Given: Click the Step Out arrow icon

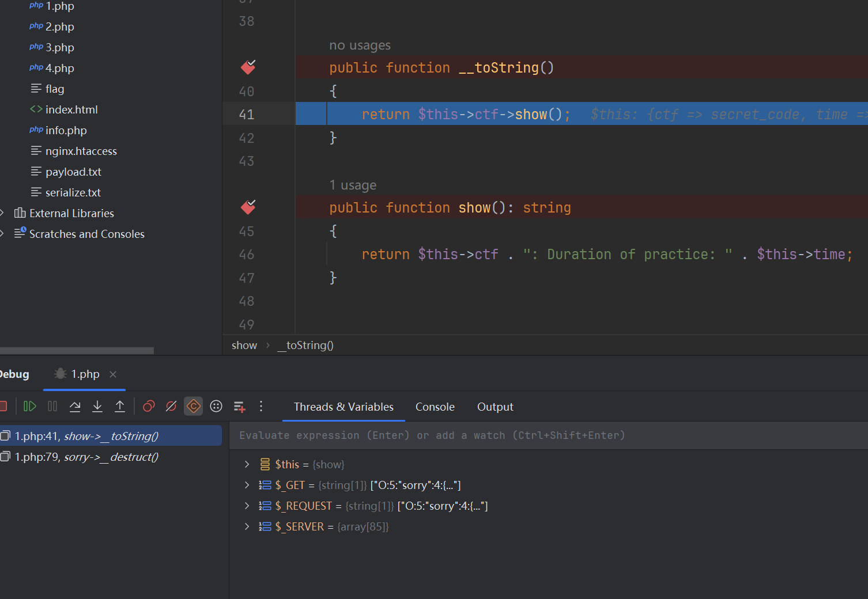Looking at the screenshot, I should click(x=120, y=407).
